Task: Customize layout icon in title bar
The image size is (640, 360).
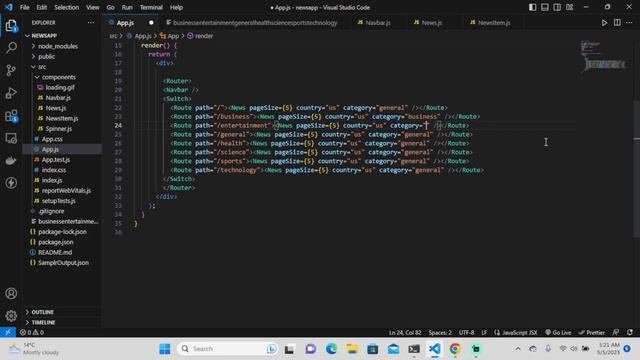Action: [569, 7]
